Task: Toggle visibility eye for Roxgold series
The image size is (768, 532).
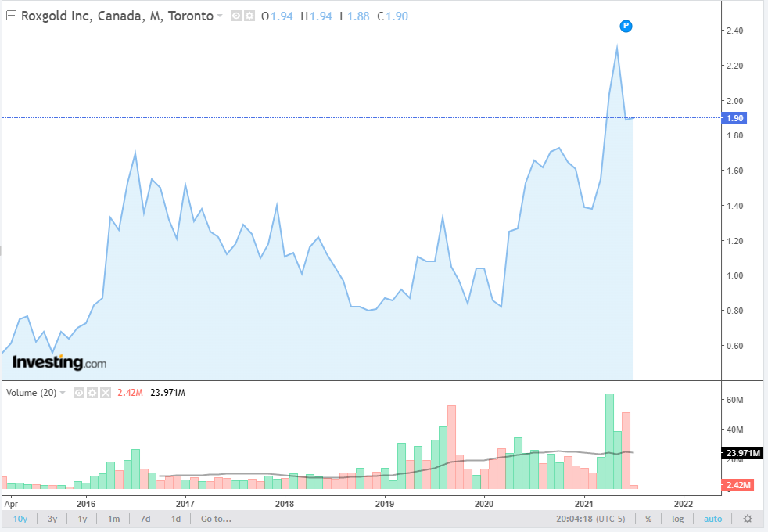Action: (236, 16)
